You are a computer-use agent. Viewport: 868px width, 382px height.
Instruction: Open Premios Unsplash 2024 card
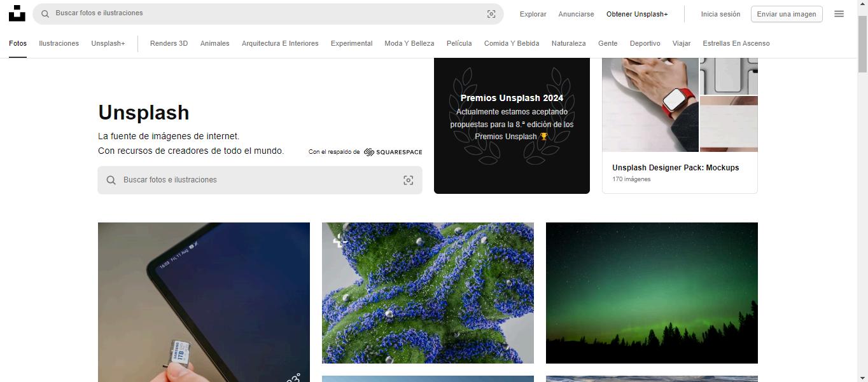pos(512,126)
